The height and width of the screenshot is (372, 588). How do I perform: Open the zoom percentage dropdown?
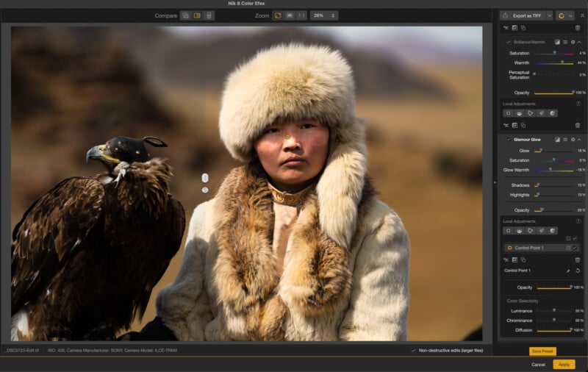pos(324,15)
